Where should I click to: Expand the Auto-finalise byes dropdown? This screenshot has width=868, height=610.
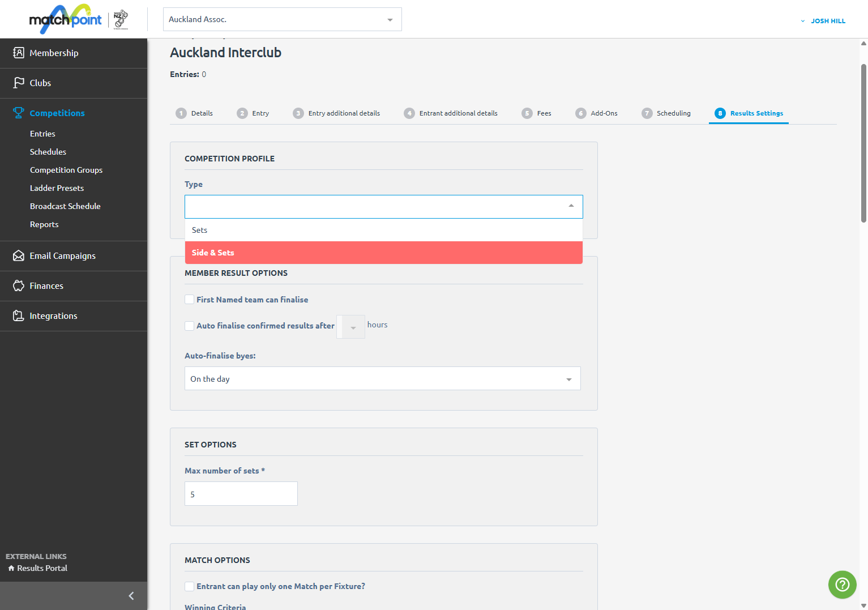pyautogui.click(x=383, y=378)
